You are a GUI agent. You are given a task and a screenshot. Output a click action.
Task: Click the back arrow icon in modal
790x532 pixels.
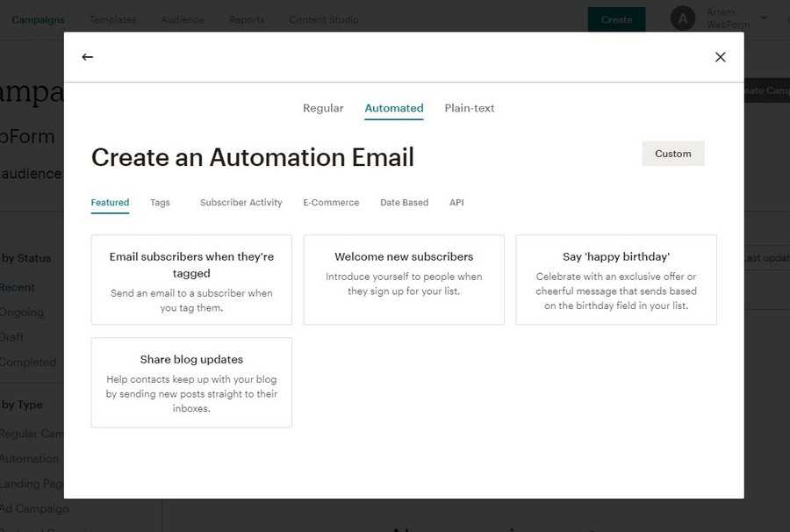click(x=87, y=57)
